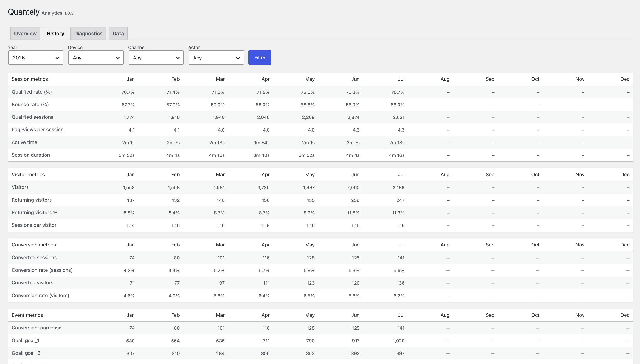Click the Dec column header in Session metrics

click(x=625, y=79)
